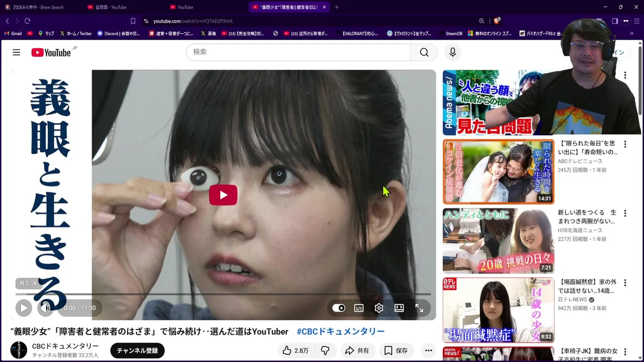The image size is (644, 362).
Task: Reload the page
Action: [x=27, y=21]
